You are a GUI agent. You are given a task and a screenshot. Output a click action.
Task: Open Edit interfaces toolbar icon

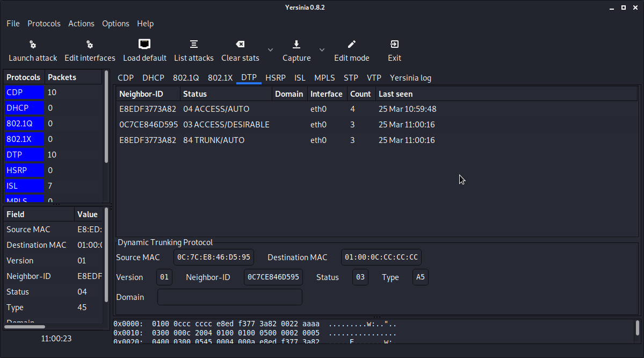click(90, 45)
